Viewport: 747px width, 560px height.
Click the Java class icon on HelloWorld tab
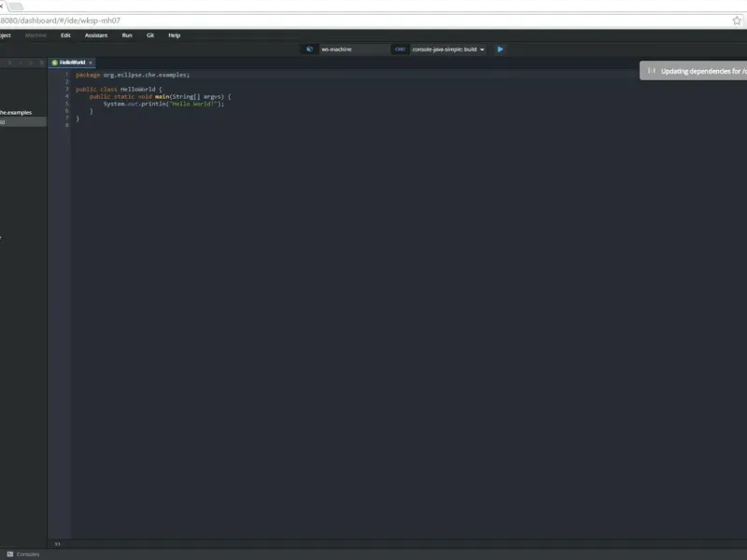(55, 63)
